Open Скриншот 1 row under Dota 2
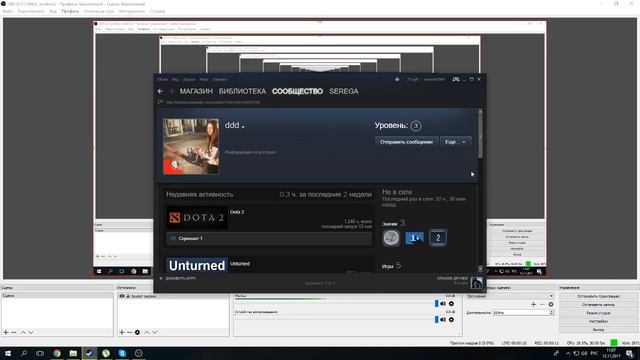Screen dimensions: 640x360 point(269,238)
